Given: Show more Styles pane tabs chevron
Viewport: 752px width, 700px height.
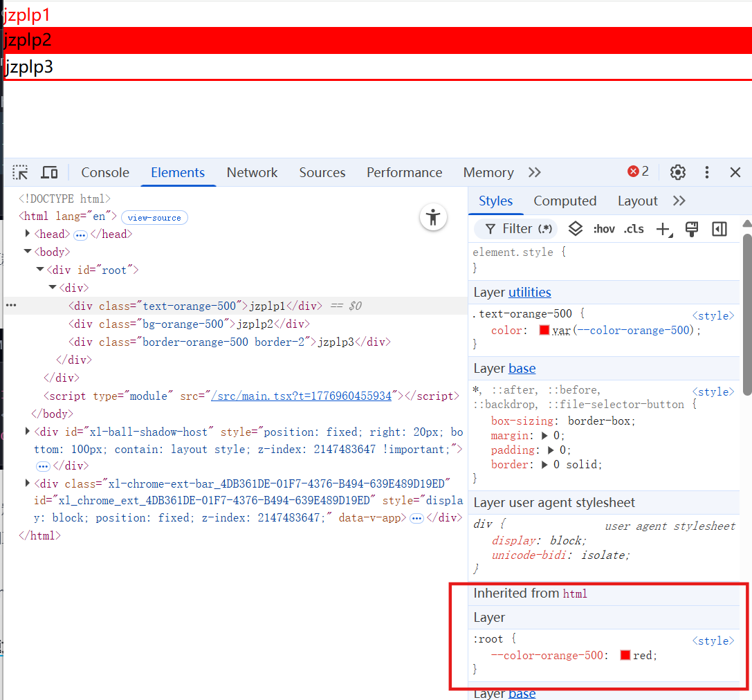Looking at the screenshot, I should 679,201.
